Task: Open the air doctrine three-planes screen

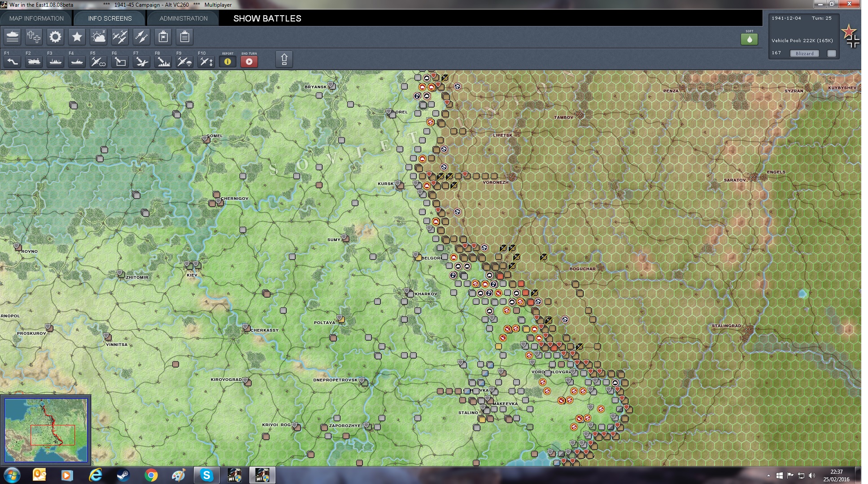Action: (x=120, y=37)
